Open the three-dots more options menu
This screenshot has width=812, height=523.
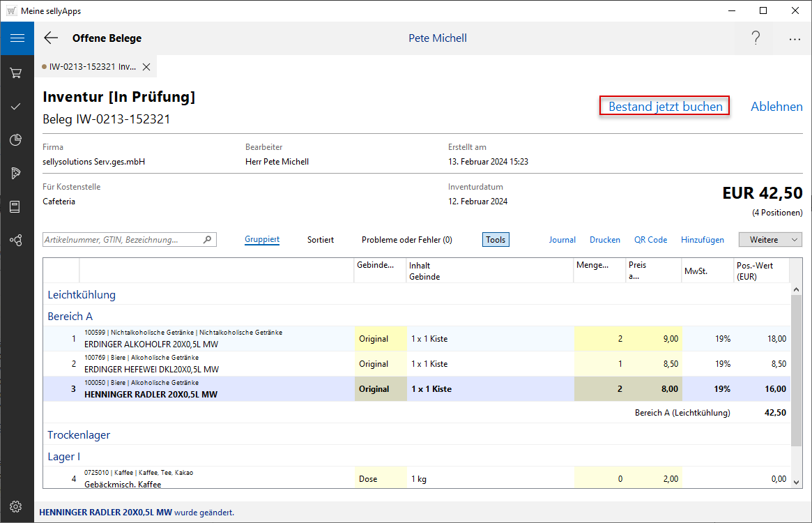(x=795, y=39)
